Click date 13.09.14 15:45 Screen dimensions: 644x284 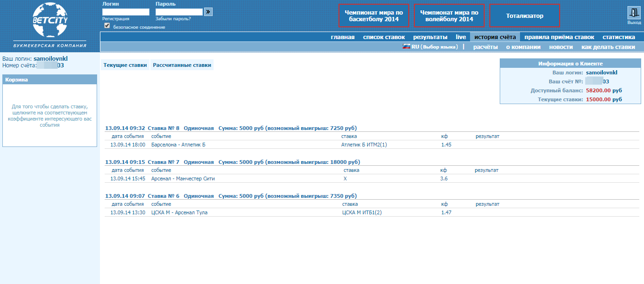(128, 179)
